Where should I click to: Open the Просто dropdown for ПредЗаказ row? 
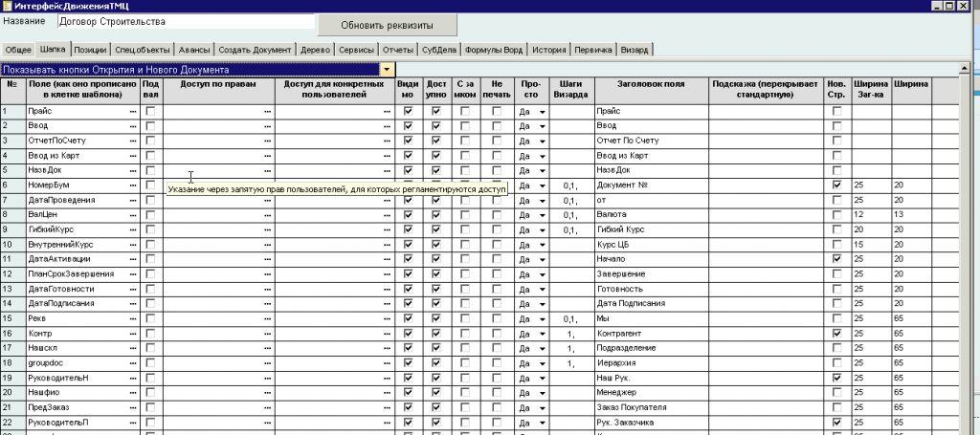point(542,408)
